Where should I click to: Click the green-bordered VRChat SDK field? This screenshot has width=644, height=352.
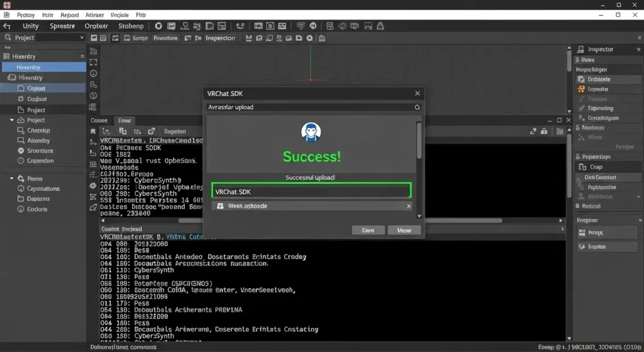311,191
